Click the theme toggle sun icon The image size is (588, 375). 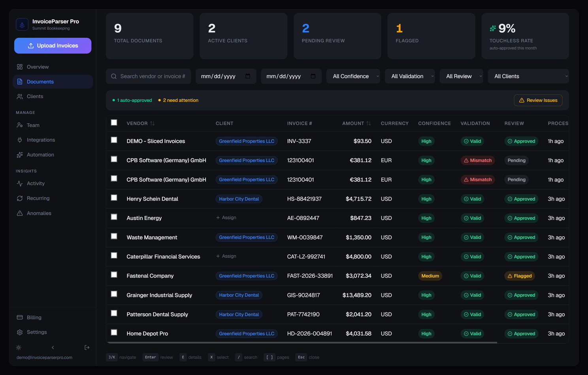coord(19,348)
